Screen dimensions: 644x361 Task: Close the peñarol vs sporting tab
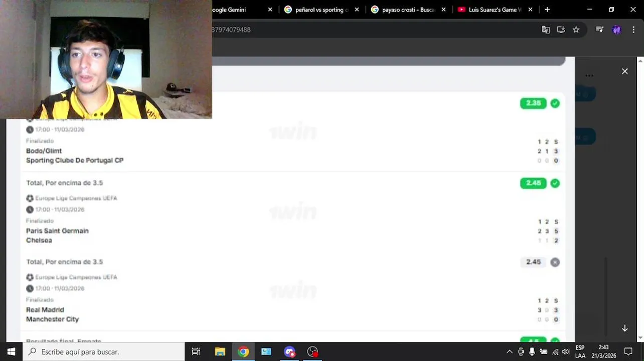click(x=357, y=10)
